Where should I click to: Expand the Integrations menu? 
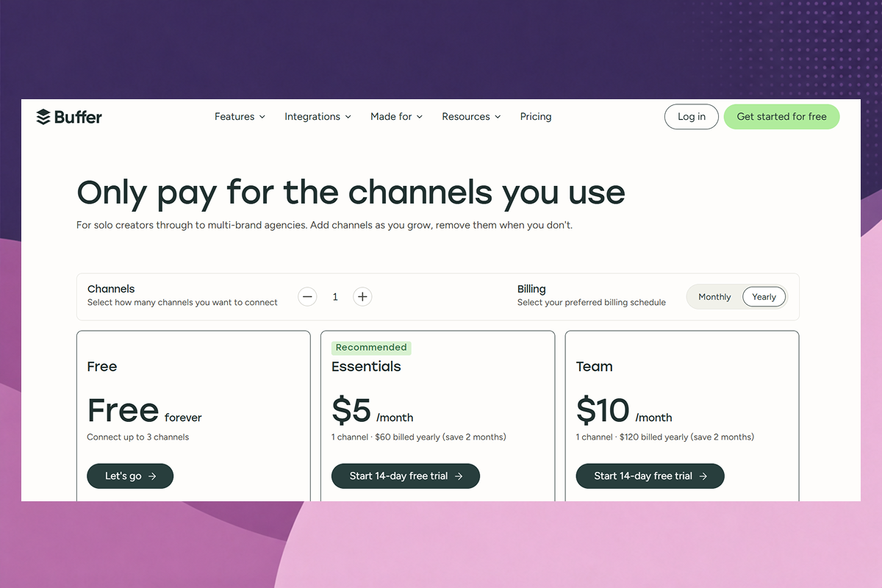click(318, 117)
